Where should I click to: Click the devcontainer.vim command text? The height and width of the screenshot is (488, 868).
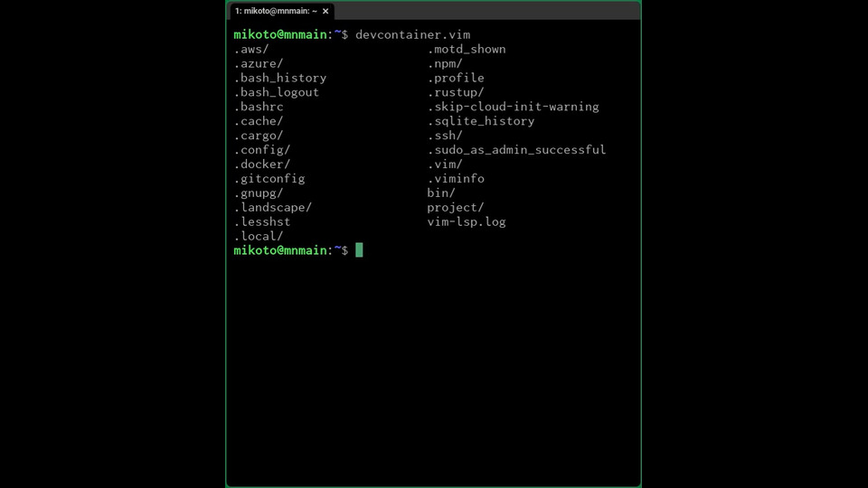[x=413, y=35]
